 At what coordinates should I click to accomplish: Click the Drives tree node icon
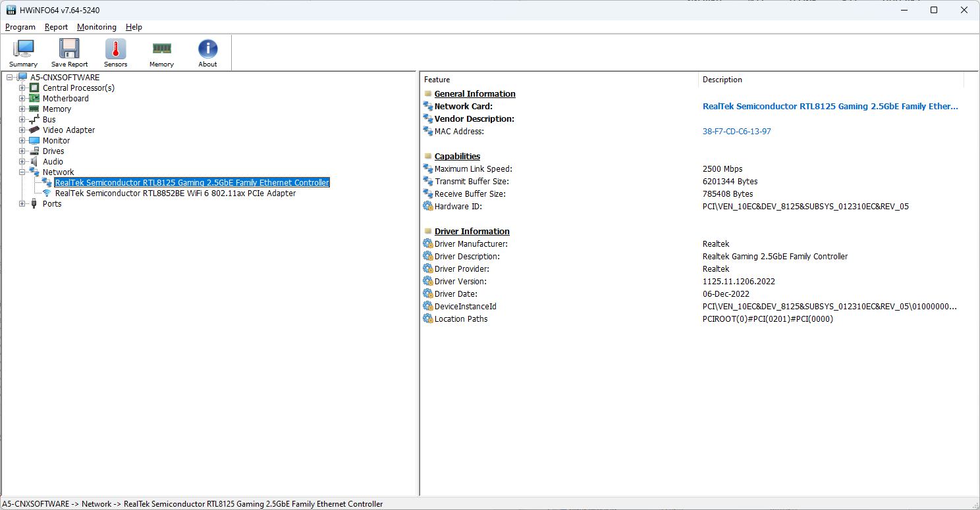pyautogui.click(x=34, y=151)
